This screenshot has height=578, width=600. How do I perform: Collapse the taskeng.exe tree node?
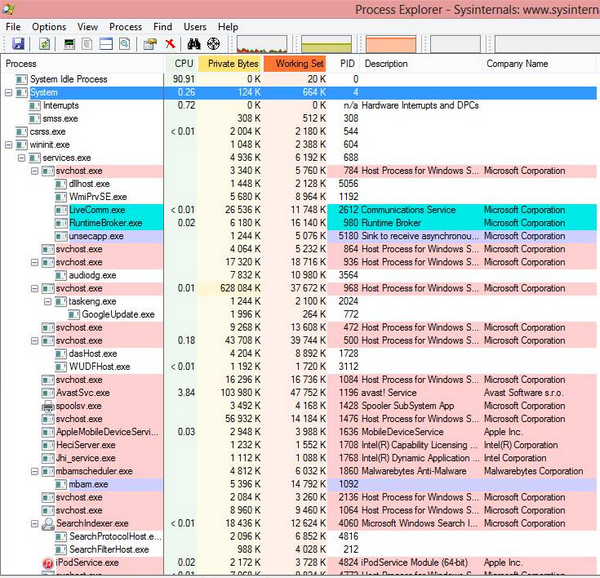point(47,301)
